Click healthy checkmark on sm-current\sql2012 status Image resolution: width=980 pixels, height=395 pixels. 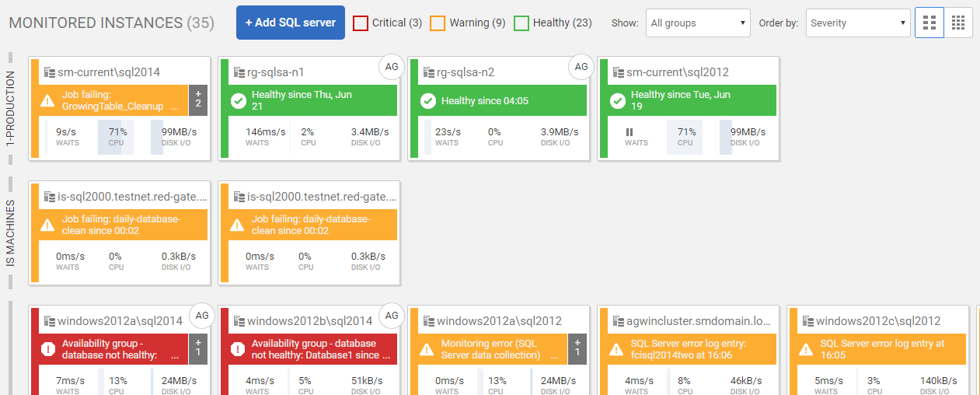(617, 100)
